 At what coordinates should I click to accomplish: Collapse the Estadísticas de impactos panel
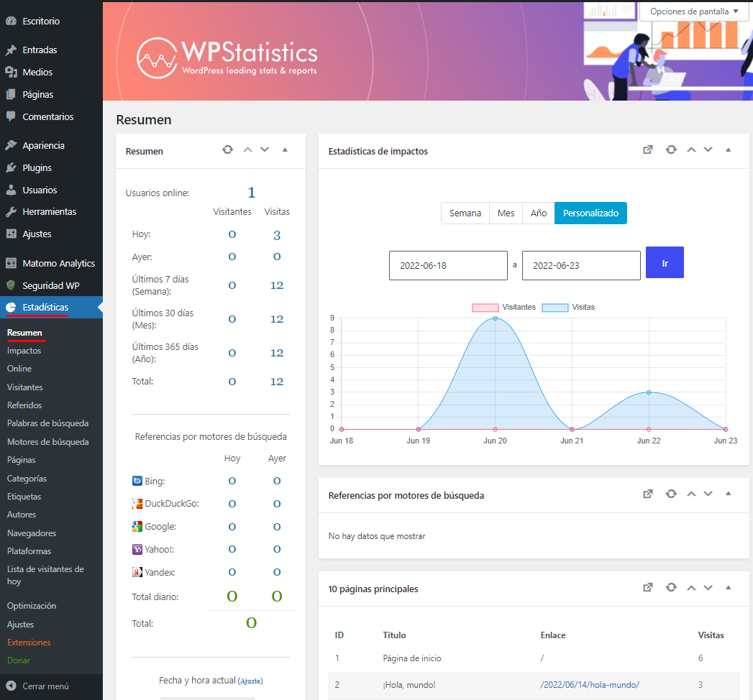coord(728,149)
